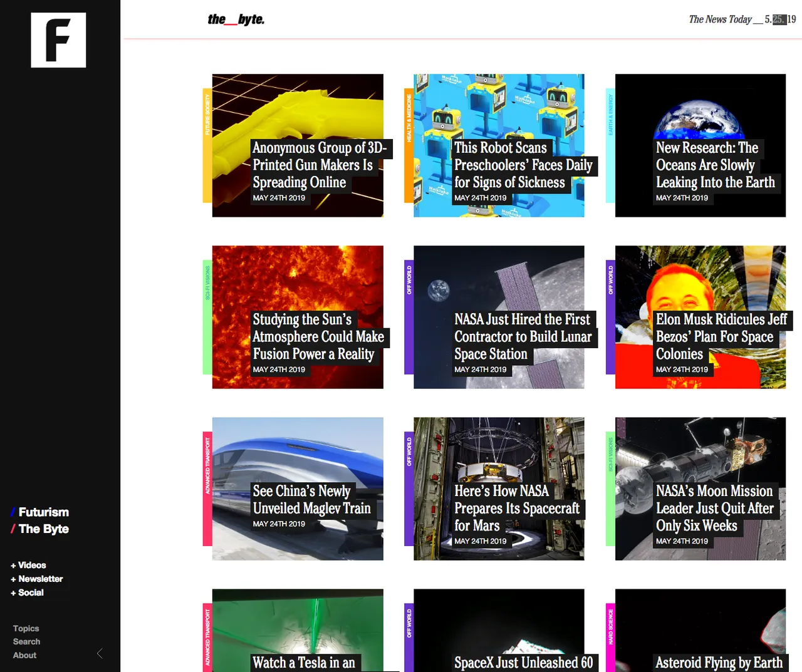Click MAY 24TH 2019 under Elon Musk headline
Viewport: 802px width, 672px height.
(682, 370)
